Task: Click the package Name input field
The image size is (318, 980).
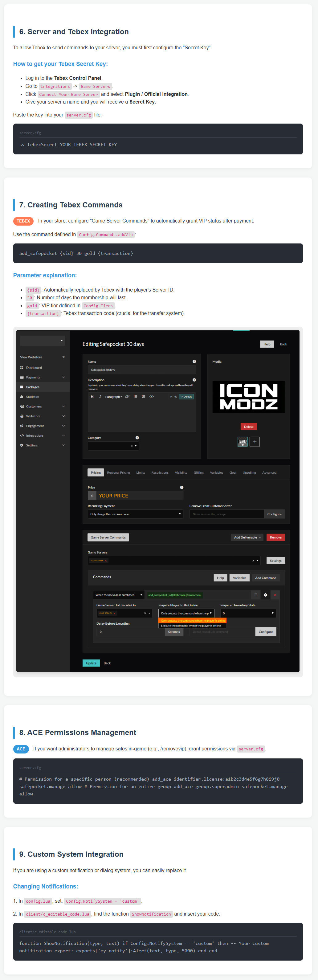Action: [141, 370]
